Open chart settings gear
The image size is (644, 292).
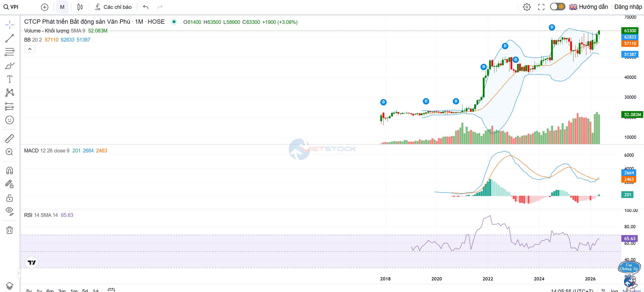527,7
